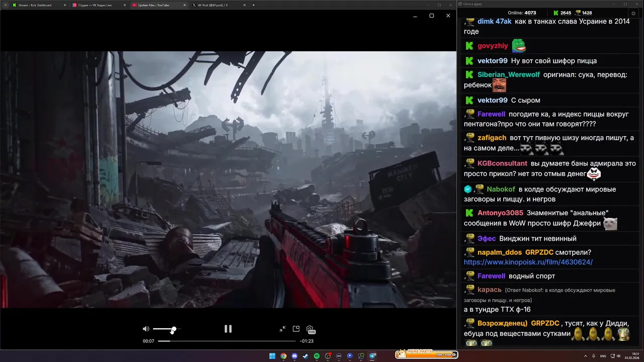Screen dimensions: 644x362
Task: Close the Kick Dashboard tab
Action: point(65,5)
